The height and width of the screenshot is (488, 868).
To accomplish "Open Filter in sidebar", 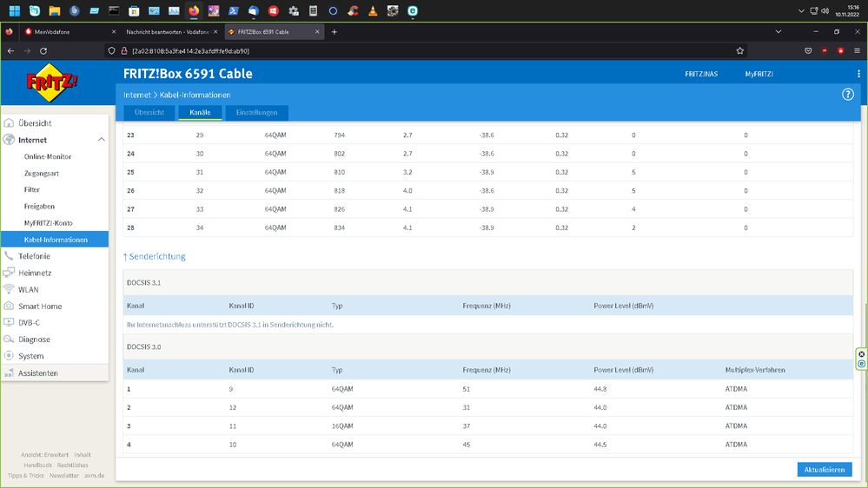I will point(31,190).
